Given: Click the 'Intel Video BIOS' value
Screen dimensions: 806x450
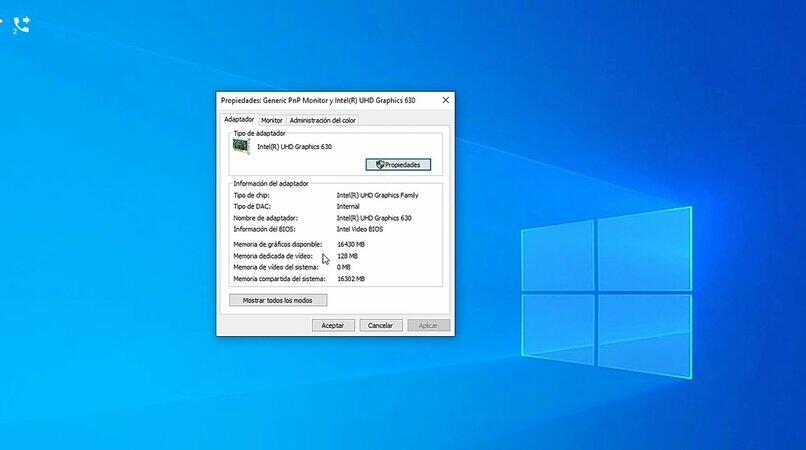Looking at the screenshot, I should (360, 229).
